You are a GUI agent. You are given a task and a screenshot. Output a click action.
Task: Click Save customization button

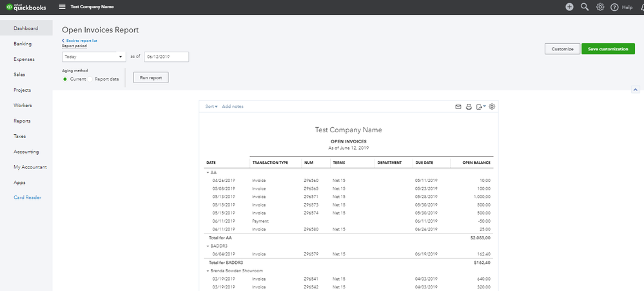pyautogui.click(x=608, y=49)
